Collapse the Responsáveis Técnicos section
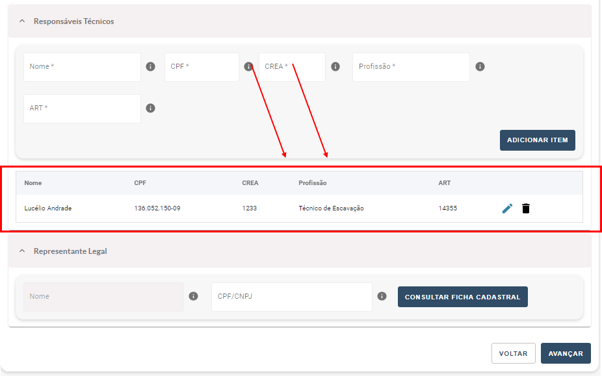This screenshot has width=602, height=376. pos(22,21)
